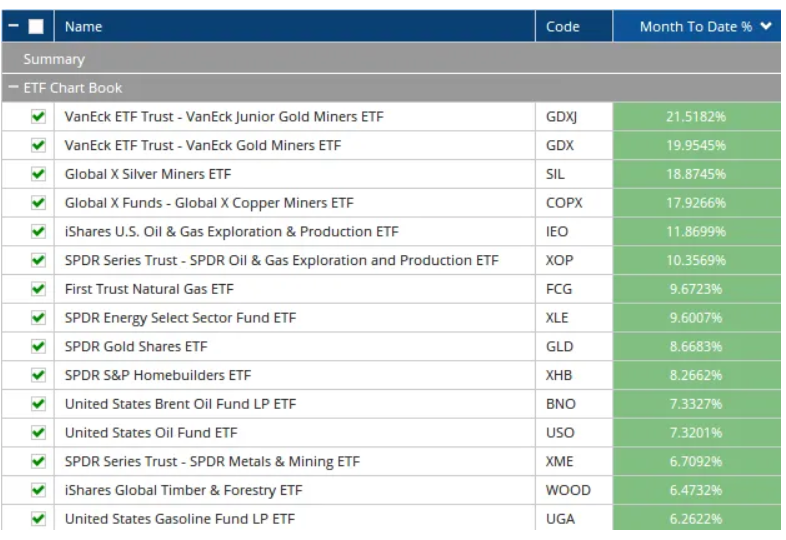786x540 pixels.
Task: Click the XLE code cell
Action: (x=559, y=318)
